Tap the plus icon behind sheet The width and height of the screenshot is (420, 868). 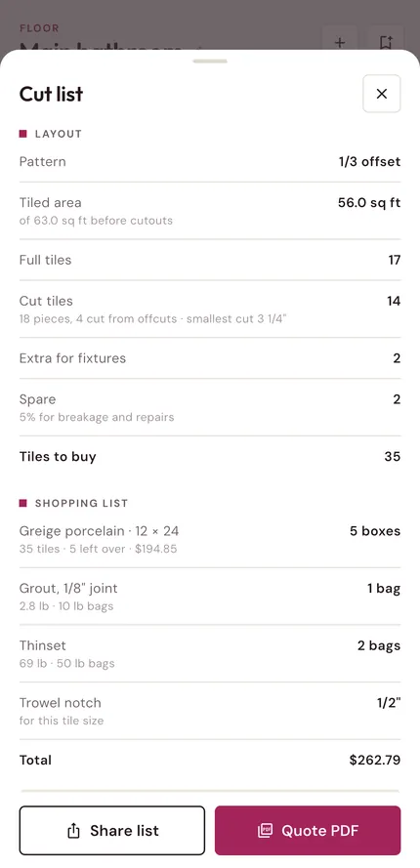pos(340,42)
